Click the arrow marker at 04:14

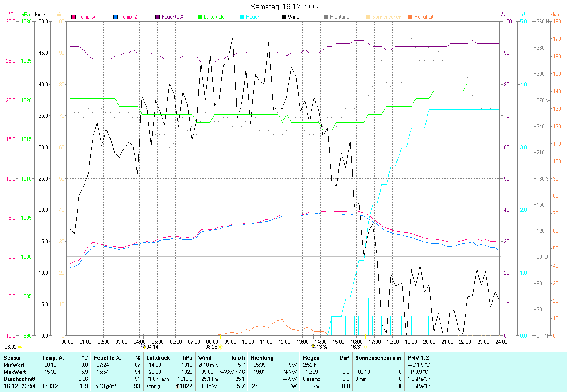point(144,347)
